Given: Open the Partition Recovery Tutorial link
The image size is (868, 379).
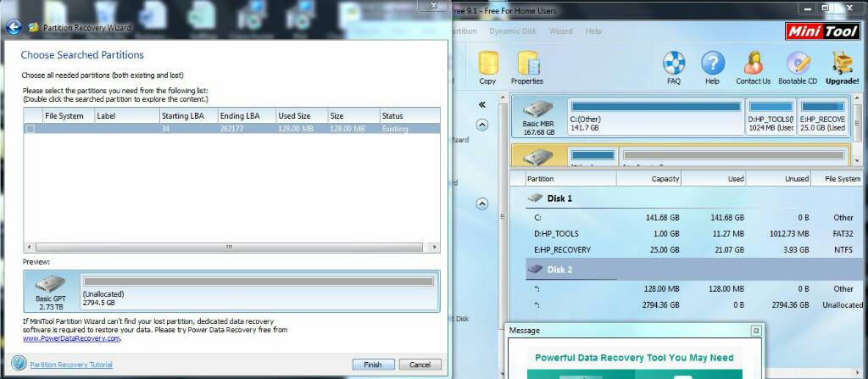Looking at the screenshot, I should 71,365.
